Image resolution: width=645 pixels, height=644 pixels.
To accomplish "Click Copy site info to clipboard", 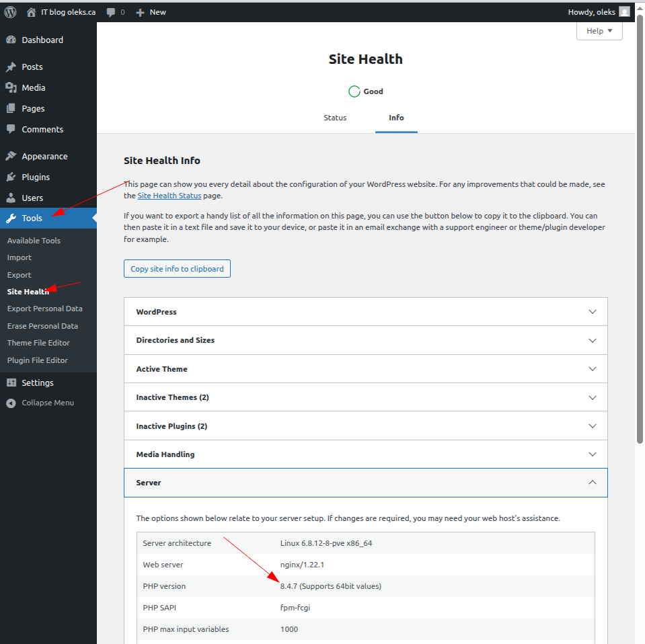I will [x=177, y=268].
